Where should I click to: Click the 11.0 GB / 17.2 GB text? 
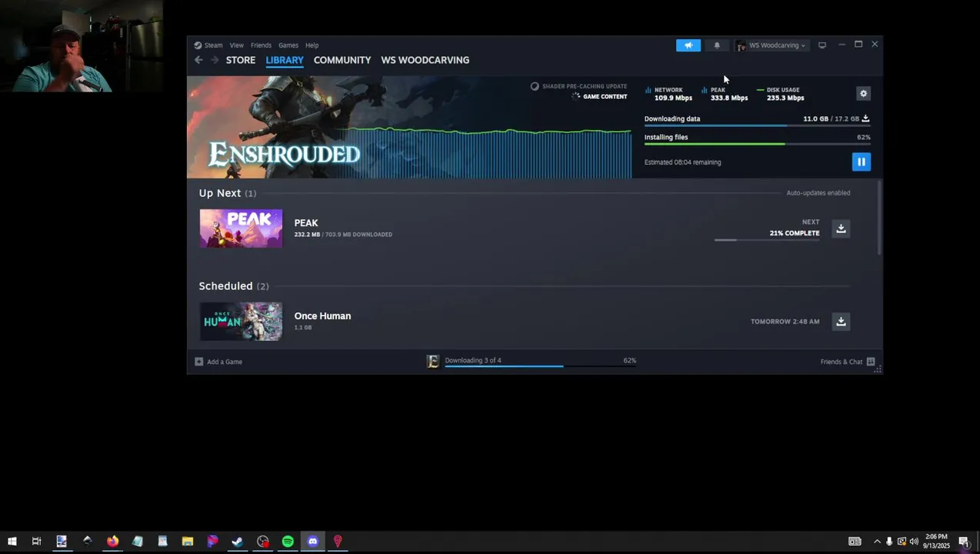[831, 119]
